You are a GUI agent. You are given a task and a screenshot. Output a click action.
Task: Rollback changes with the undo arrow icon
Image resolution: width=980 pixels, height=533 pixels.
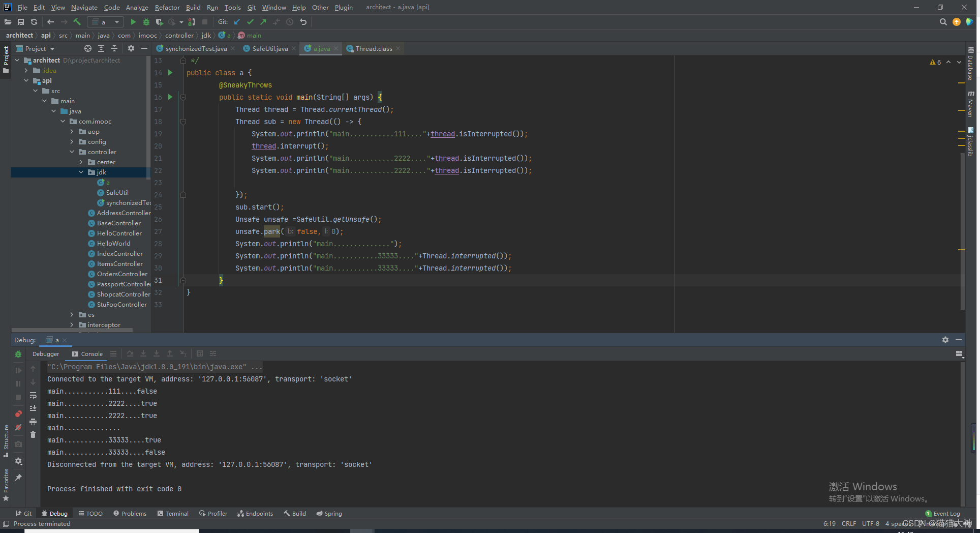point(303,22)
